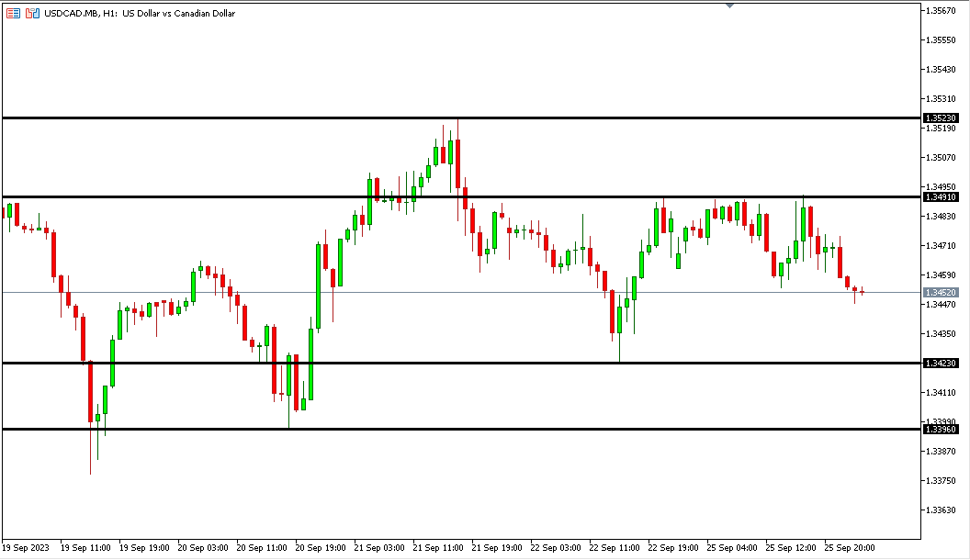Click the 21 Sep 11:00 time label

point(438,548)
